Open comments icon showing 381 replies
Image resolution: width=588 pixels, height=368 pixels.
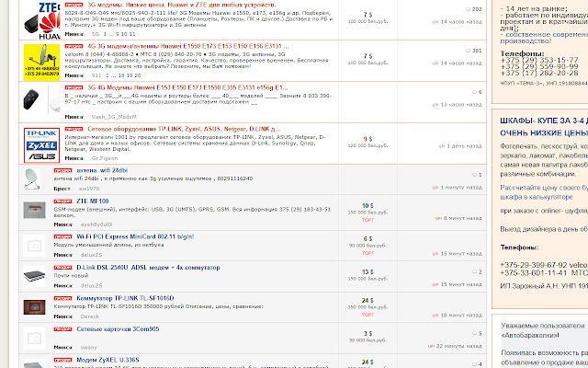point(468,51)
